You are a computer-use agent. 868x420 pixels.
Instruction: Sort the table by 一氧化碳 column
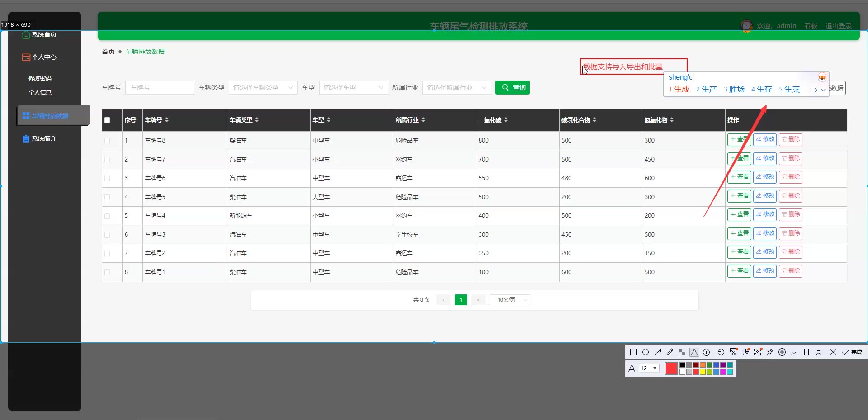pyautogui.click(x=506, y=120)
